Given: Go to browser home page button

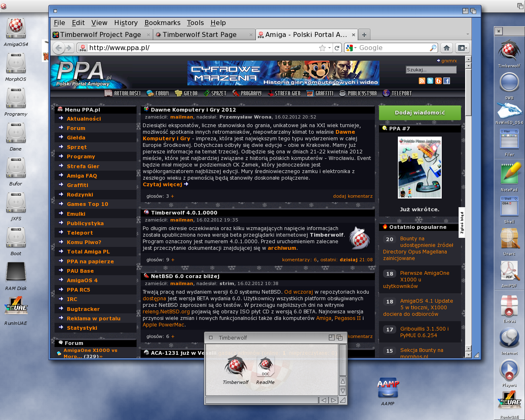Looking at the screenshot, I should point(446,48).
